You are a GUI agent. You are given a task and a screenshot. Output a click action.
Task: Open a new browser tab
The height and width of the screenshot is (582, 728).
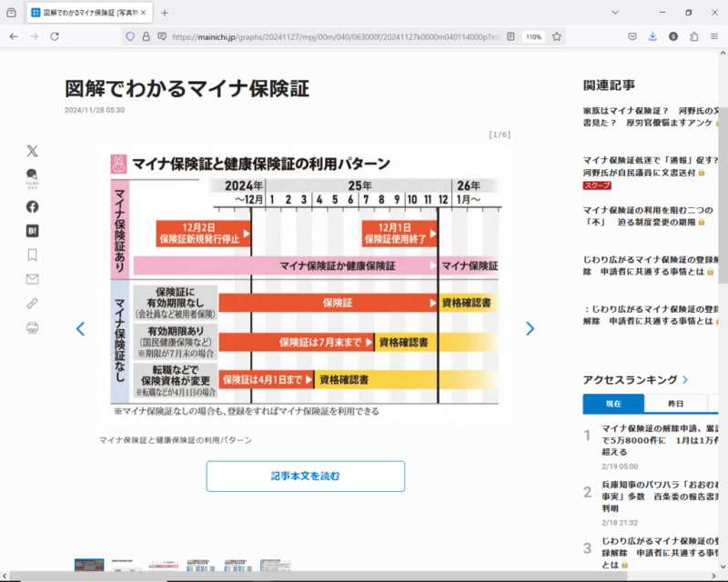[165, 13]
